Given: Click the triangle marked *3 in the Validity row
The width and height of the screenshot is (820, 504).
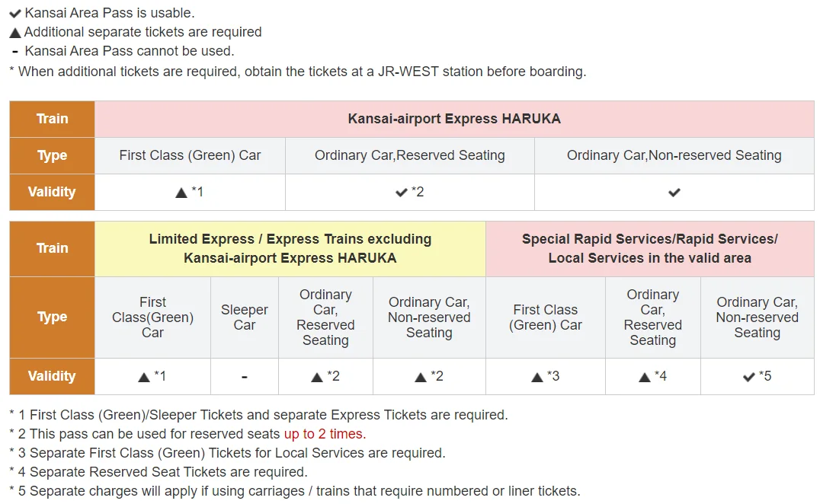Looking at the screenshot, I should click(x=537, y=377).
